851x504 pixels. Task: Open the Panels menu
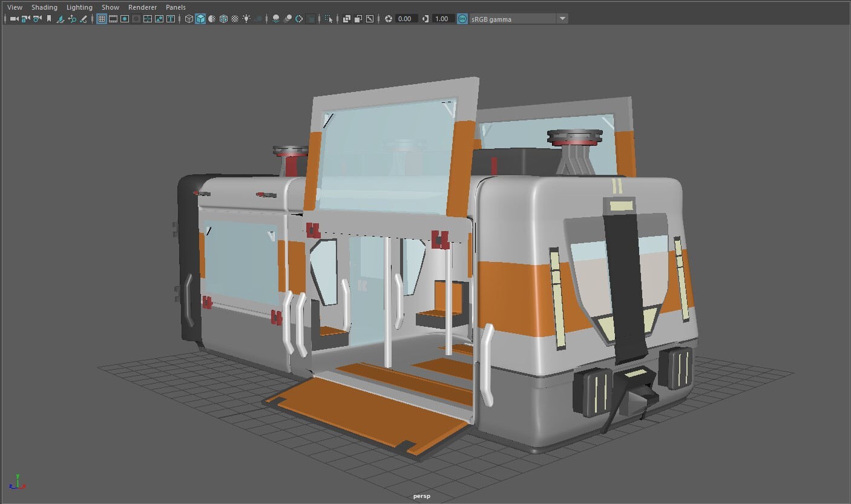pos(176,7)
